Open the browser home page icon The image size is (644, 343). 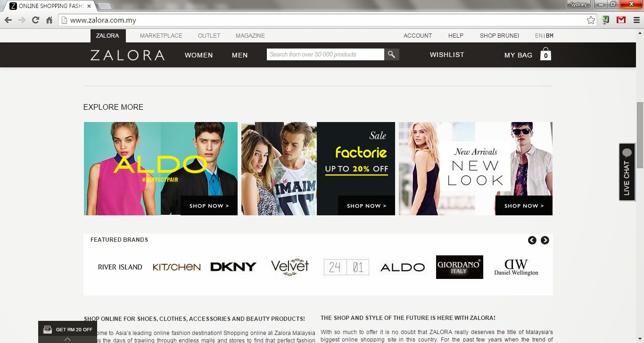49,20
